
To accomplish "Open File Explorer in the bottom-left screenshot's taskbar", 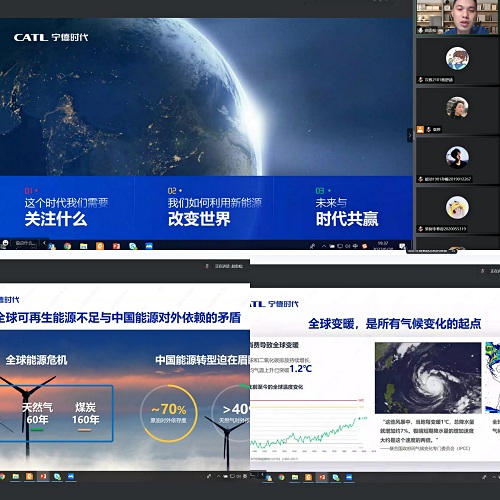I will point(16,476).
